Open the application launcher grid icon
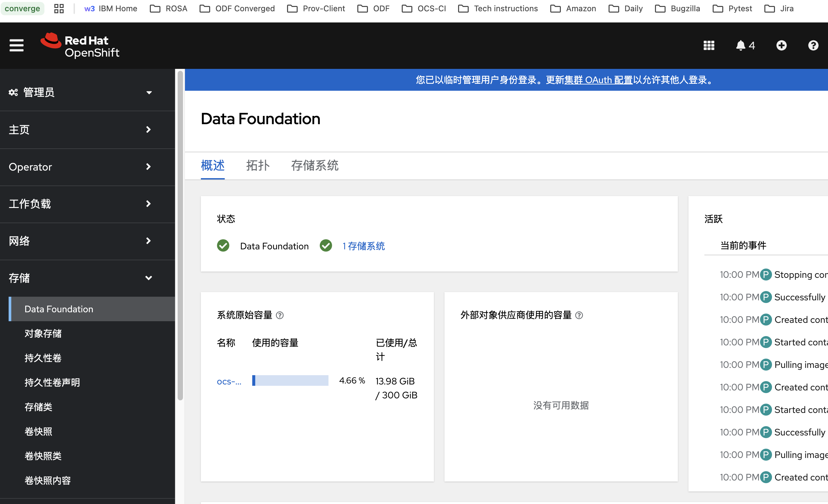Screen dimensions: 828x504 pyautogui.click(x=709, y=45)
